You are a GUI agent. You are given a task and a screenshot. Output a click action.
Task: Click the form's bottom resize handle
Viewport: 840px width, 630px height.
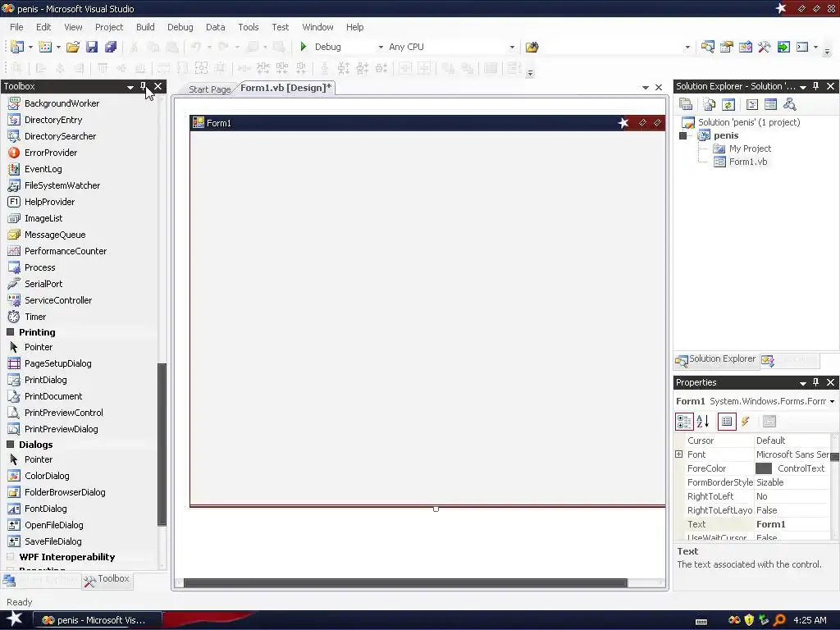click(436, 509)
